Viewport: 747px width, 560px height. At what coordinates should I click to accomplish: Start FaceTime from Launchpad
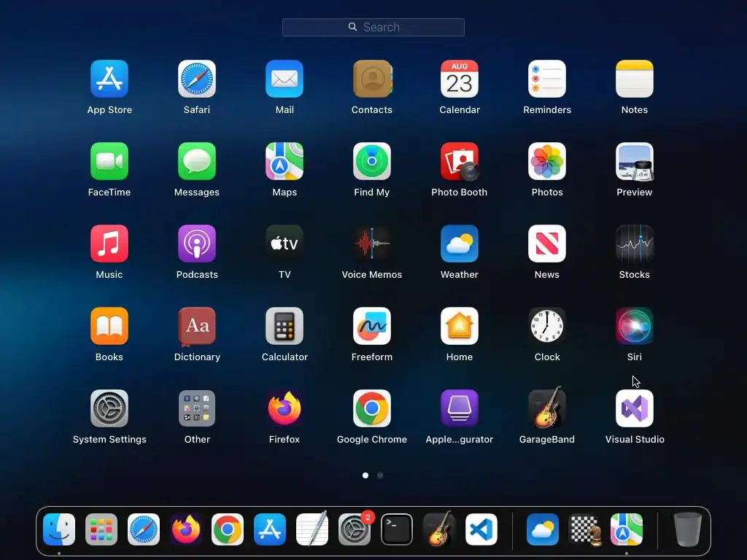point(109,161)
